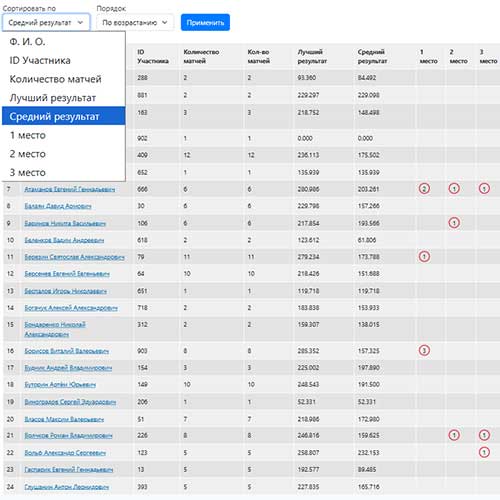Viewport: 500px width, 500px height.
Task: Open participant name link in row 18
Action: [60, 384]
